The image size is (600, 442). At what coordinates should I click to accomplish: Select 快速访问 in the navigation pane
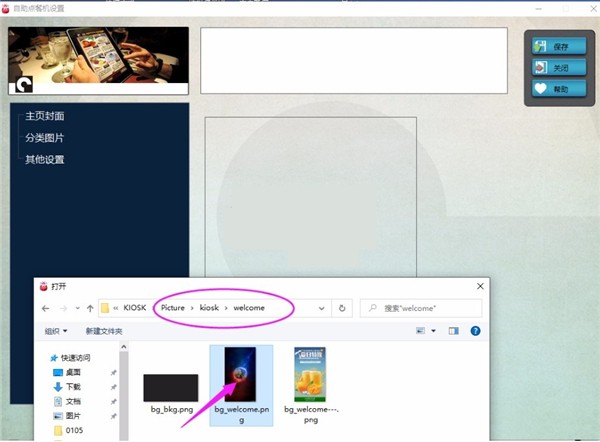(70, 358)
